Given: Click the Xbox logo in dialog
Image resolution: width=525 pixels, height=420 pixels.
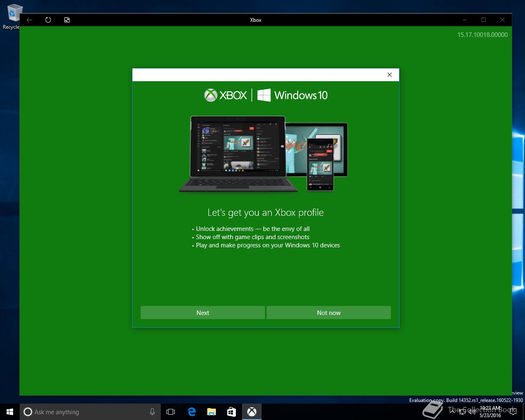Looking at the screenshot, I should 226,95.
